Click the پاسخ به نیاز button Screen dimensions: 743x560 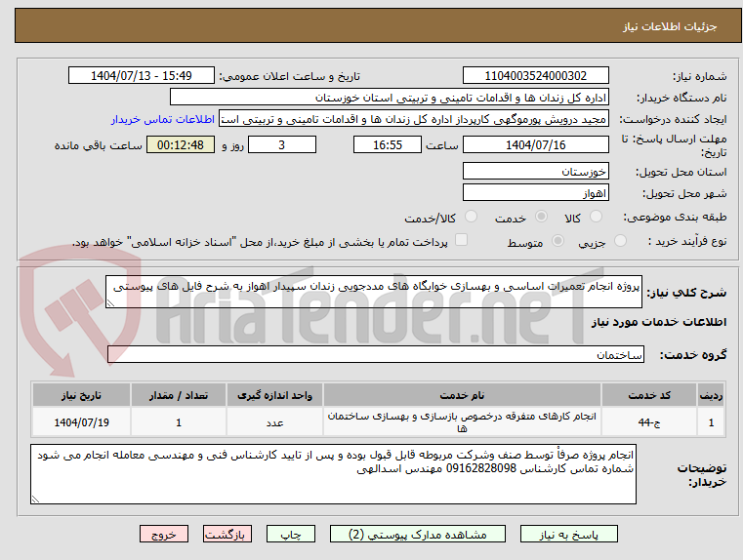pos(568,534)
